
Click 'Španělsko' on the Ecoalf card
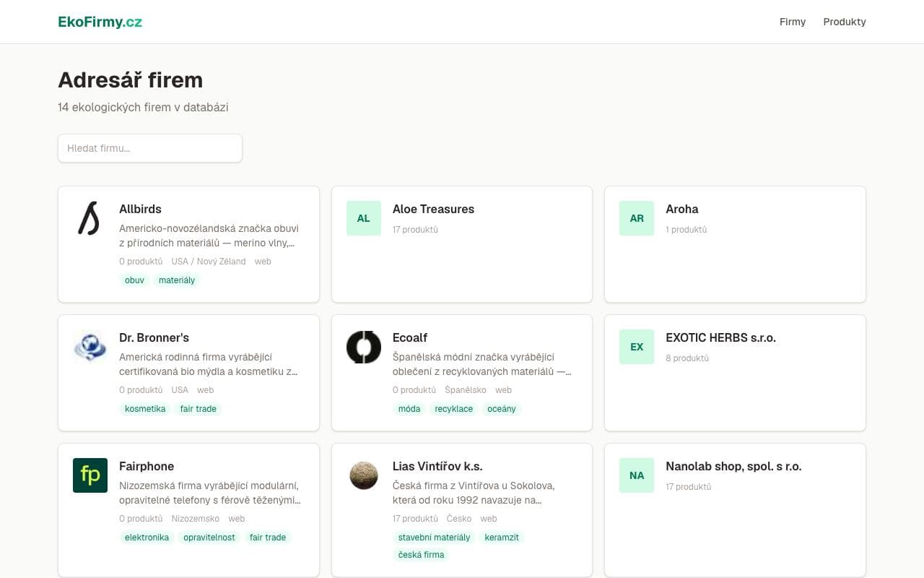tap(466, 390)
